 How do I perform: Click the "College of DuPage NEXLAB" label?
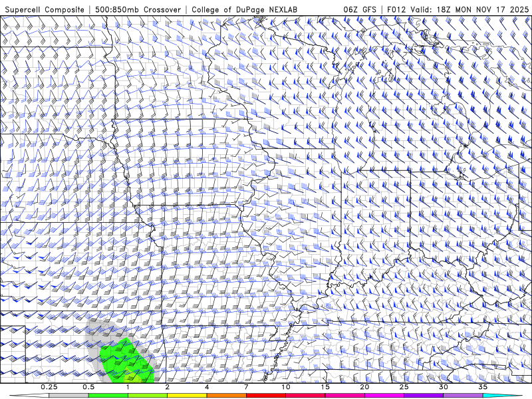coord(244,9)
